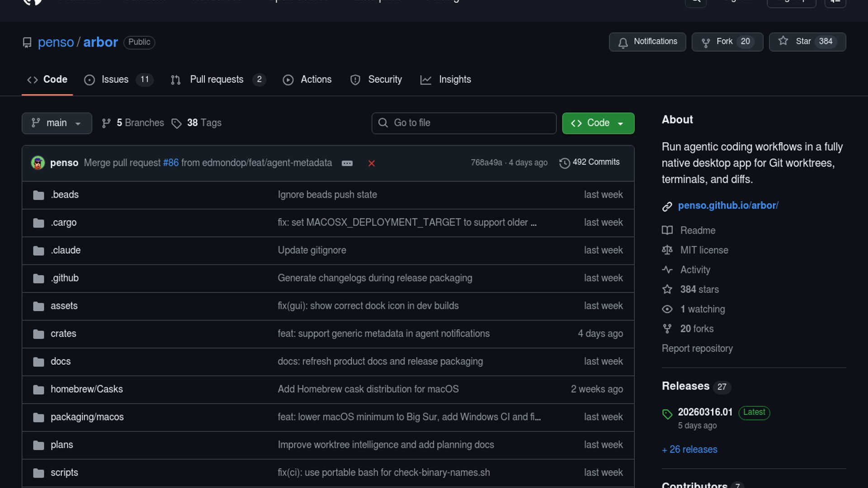Image resolution: width=868 pixels, height=488 pixels.
Task: Expand the green Code dropdown button
Action: tap(598, 123)
